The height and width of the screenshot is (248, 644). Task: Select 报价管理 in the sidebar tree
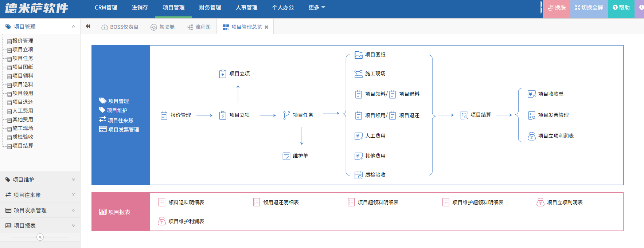click(23, 41)
